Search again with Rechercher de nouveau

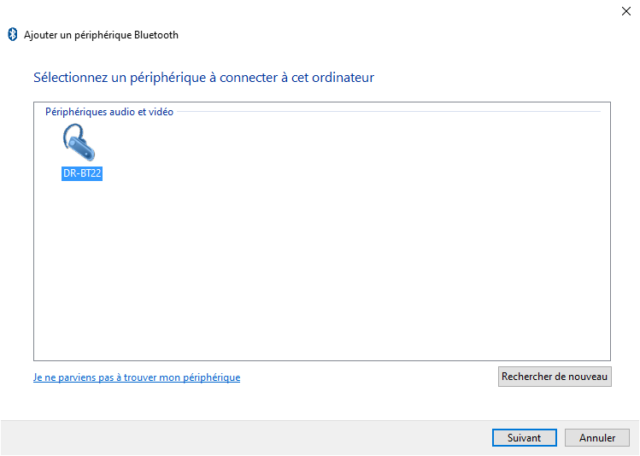click(554, 376)
